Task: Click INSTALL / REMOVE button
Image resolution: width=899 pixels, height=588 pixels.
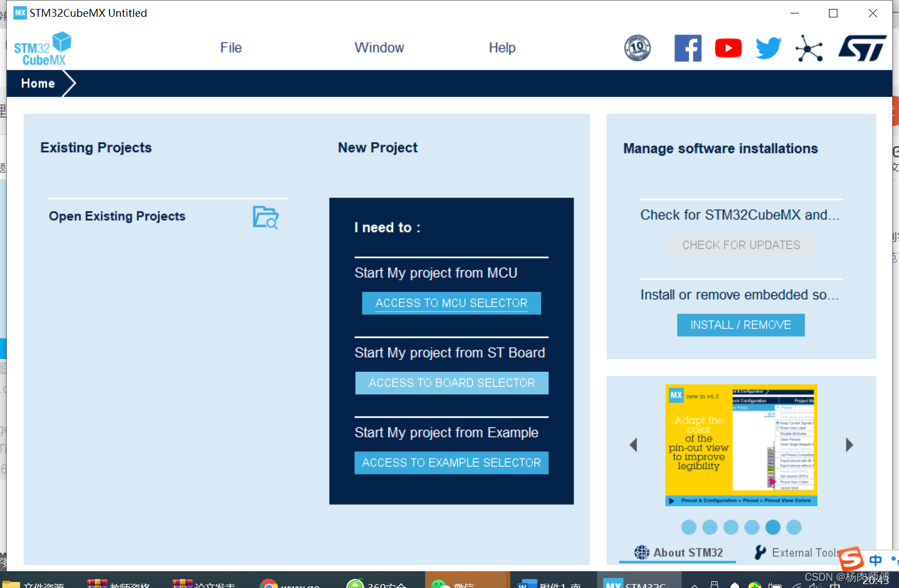Action: click(x=740, y=325)
